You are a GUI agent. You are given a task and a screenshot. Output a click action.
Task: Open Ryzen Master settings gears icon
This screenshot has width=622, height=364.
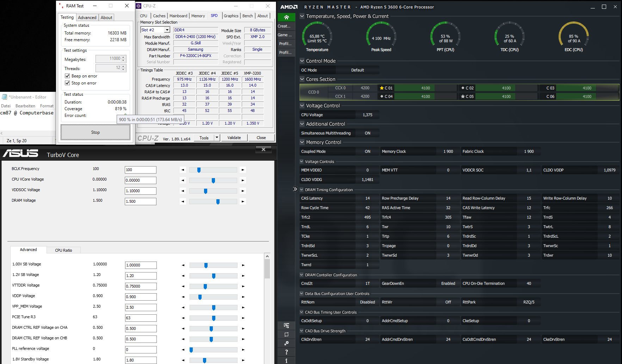[x=286, y=343]
